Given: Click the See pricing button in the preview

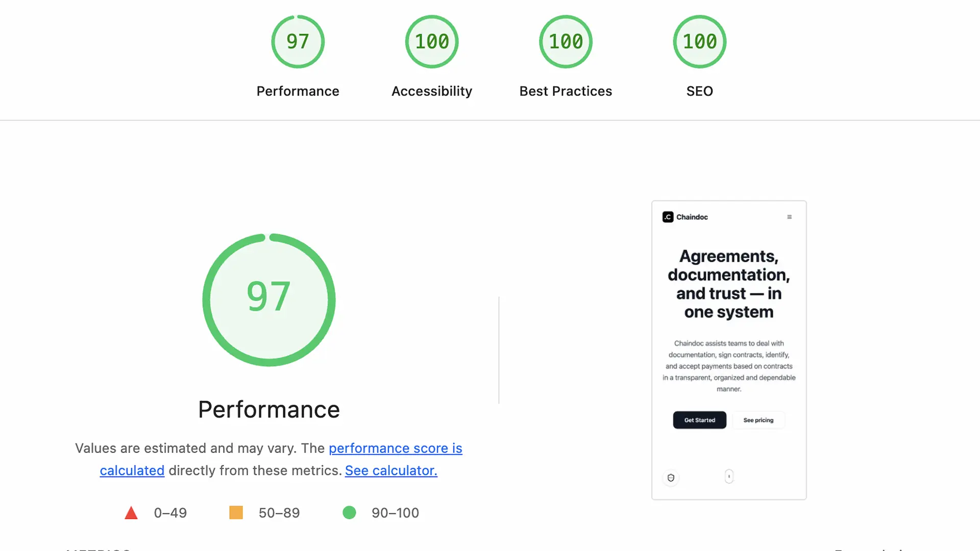Looking at the screenshot, I should [758, 420].
